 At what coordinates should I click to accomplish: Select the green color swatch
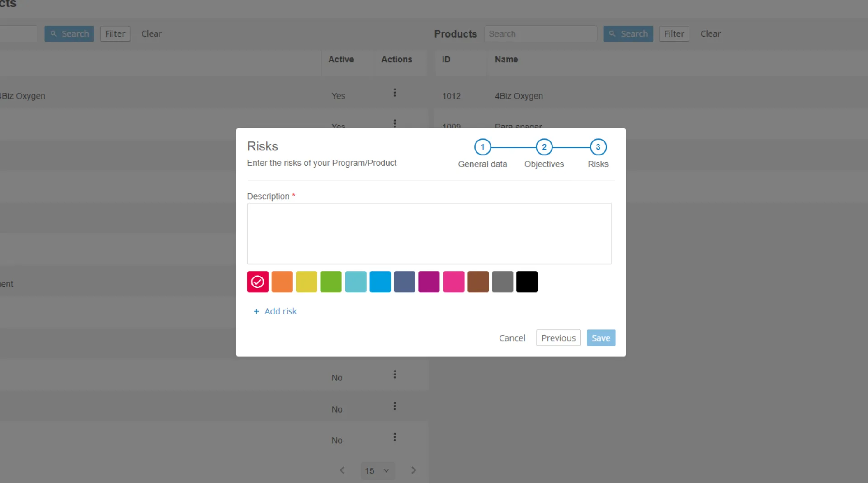tap(331, 282)
